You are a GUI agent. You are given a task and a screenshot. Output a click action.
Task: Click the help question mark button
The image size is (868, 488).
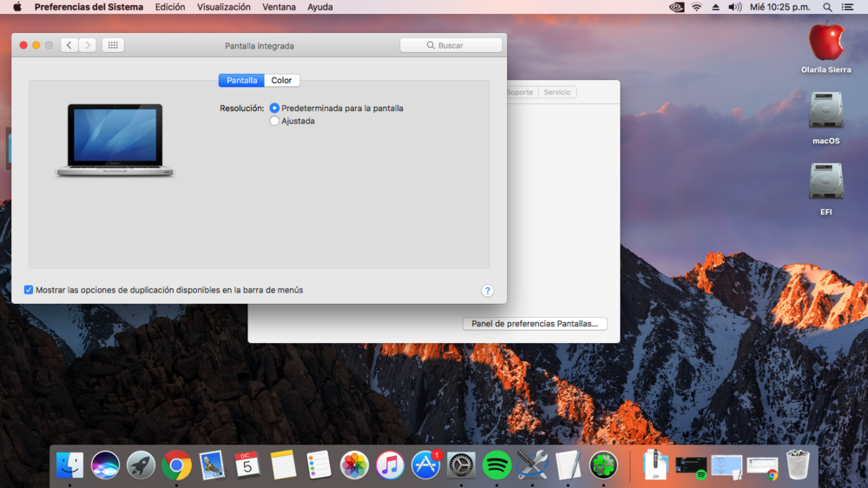pos(487,291)
